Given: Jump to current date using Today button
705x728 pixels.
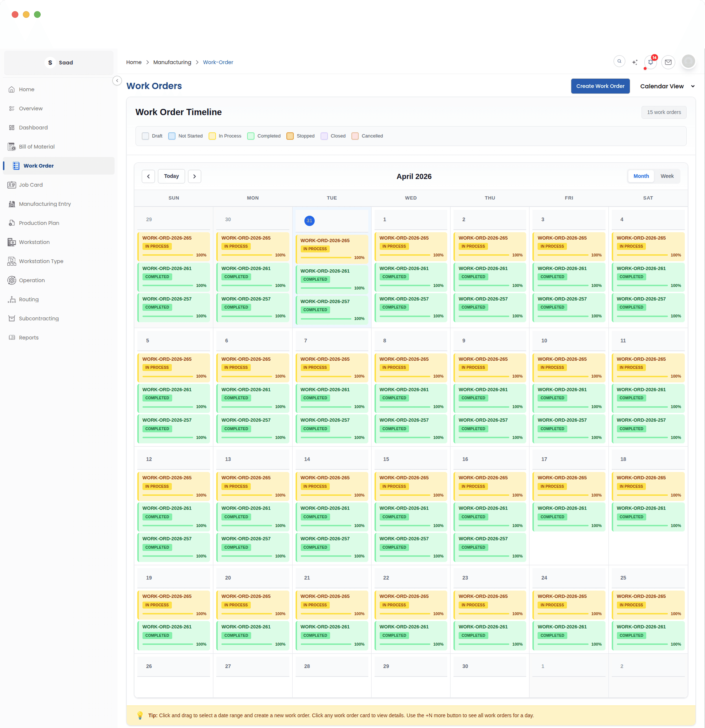Looking at the screenshot, I should pyautogui.click(x=171, y=176).
